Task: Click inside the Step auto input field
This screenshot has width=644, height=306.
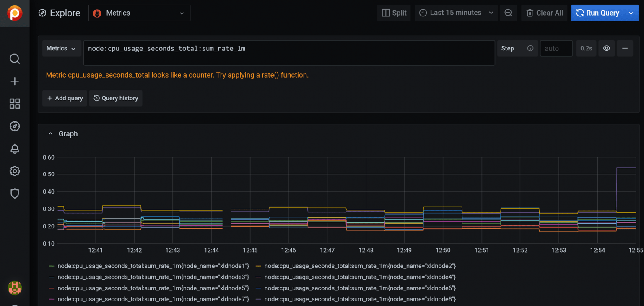Action: tap(556, 48)
